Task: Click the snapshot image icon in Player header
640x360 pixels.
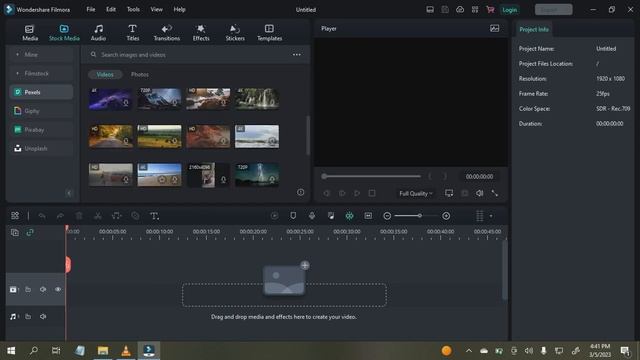Action: click(x=494, y=28)
